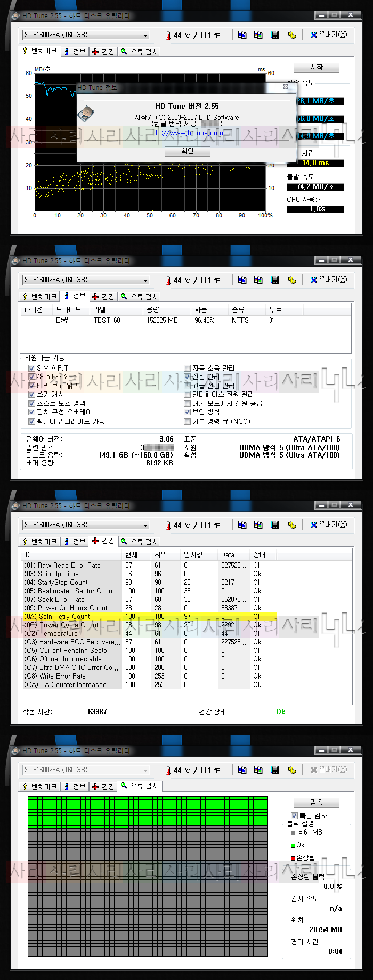Select 오류 검사 tab in error scan window
This screenshot has width=373, height=980.
click(140, 786)
